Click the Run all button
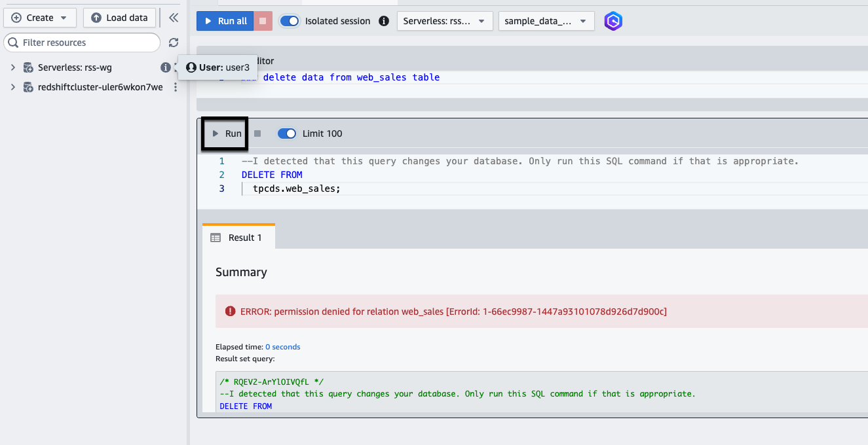The height and width of the screenshot is (445, 868). (225, 21)
